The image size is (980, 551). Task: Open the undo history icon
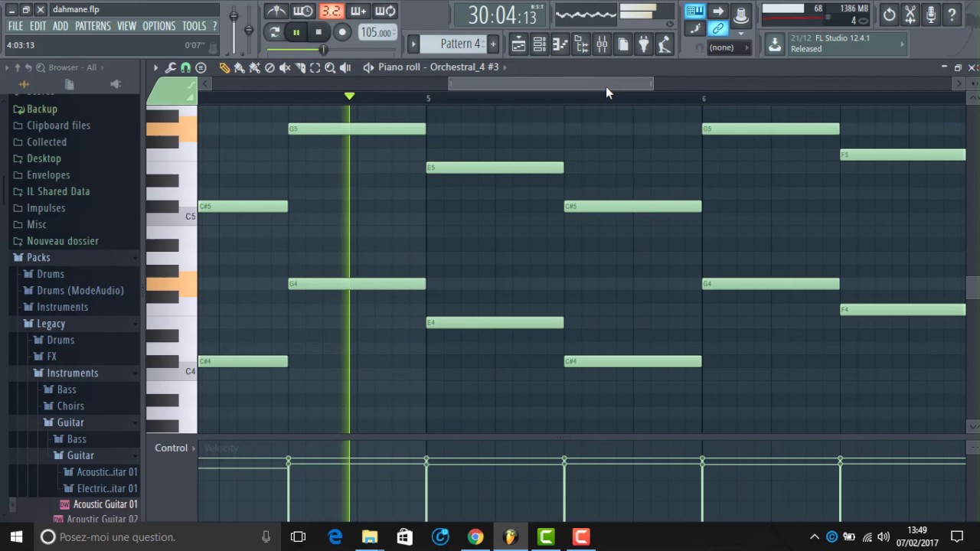[x=889, y=14]
